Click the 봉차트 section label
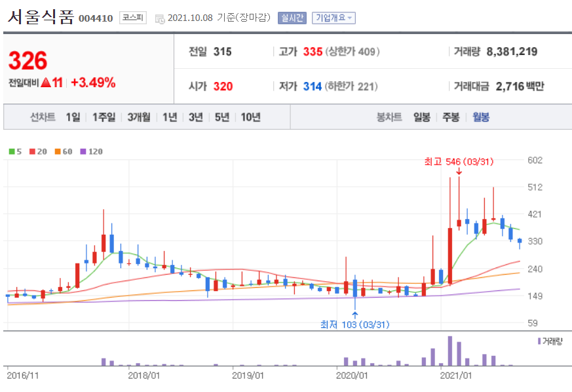The width and height of the screenshot is (572, 392). coord(389,117)
